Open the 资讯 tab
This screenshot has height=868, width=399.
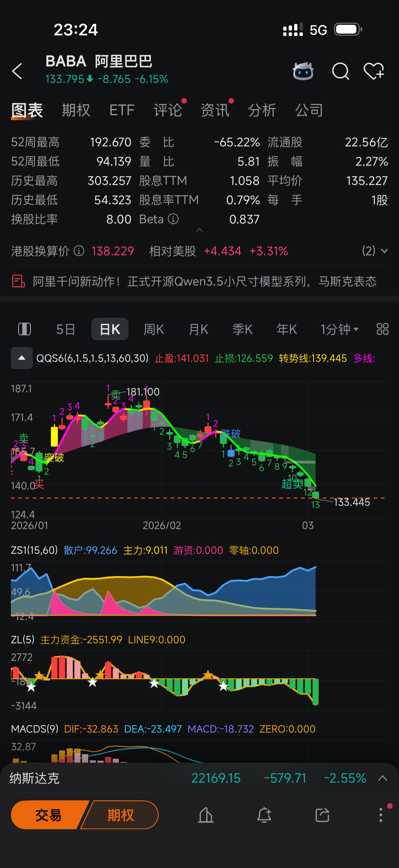pyautogui.click(x=215, y=110)
